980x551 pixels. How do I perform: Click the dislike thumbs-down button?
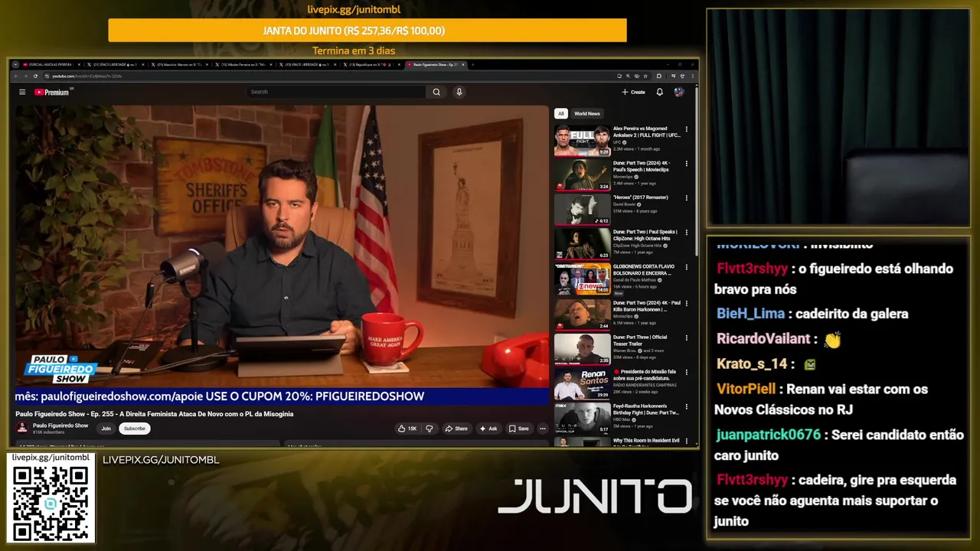pos(429,429)
